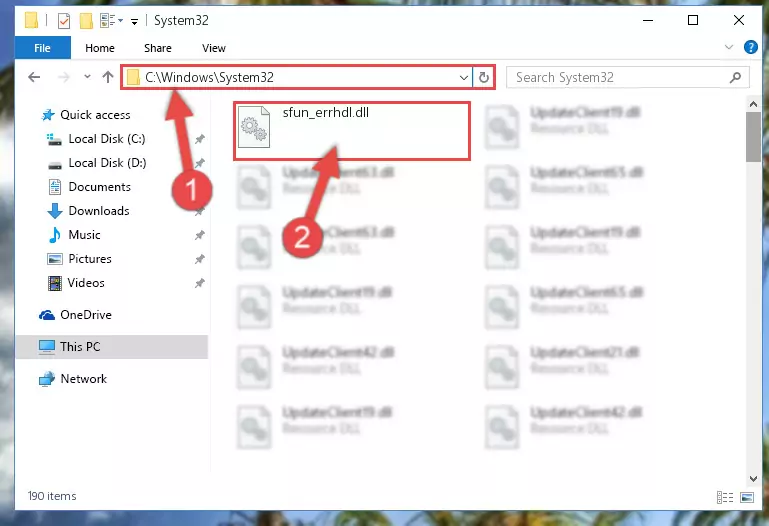Click the Search System32 field
Screen dimensions: 769x526
pos(627,77)
